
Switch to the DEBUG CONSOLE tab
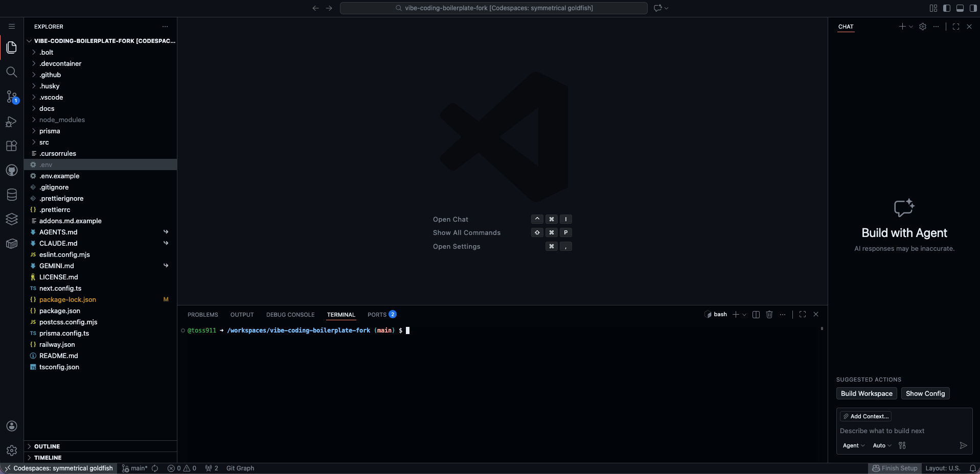pyautogui.click(x=290, y=314)
